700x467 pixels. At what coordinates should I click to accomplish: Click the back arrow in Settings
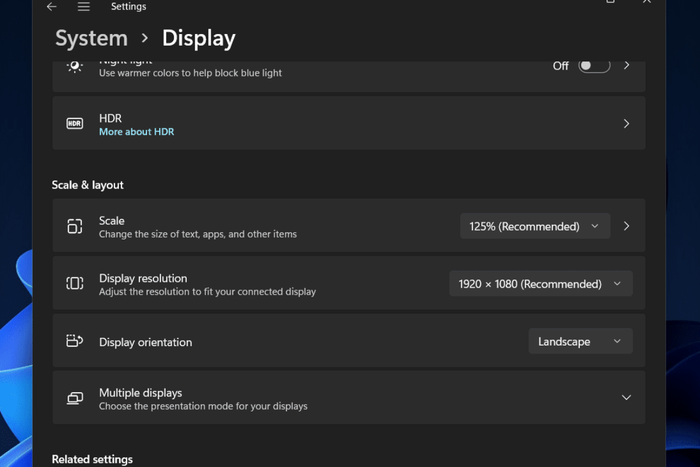click(x=52, y=7)
